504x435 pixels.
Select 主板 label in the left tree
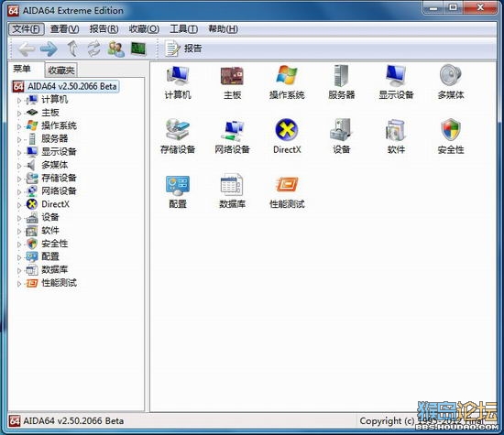[x=49, y=113]
